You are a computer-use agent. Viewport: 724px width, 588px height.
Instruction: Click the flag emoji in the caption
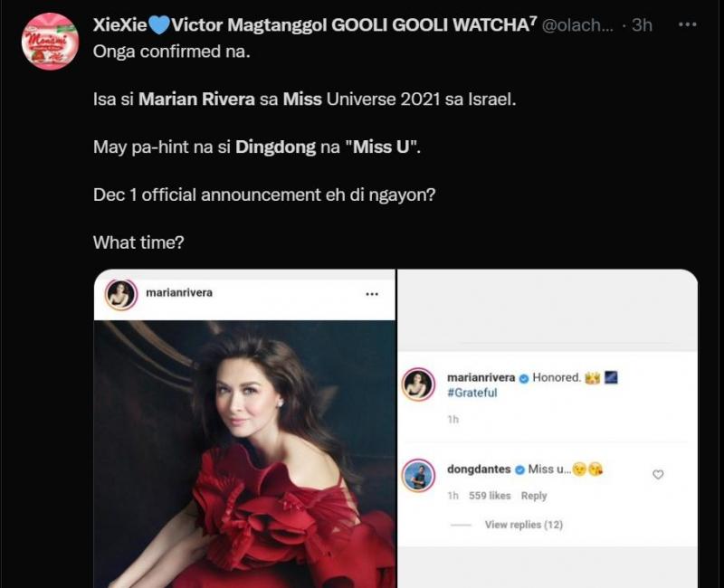(610, 378)
